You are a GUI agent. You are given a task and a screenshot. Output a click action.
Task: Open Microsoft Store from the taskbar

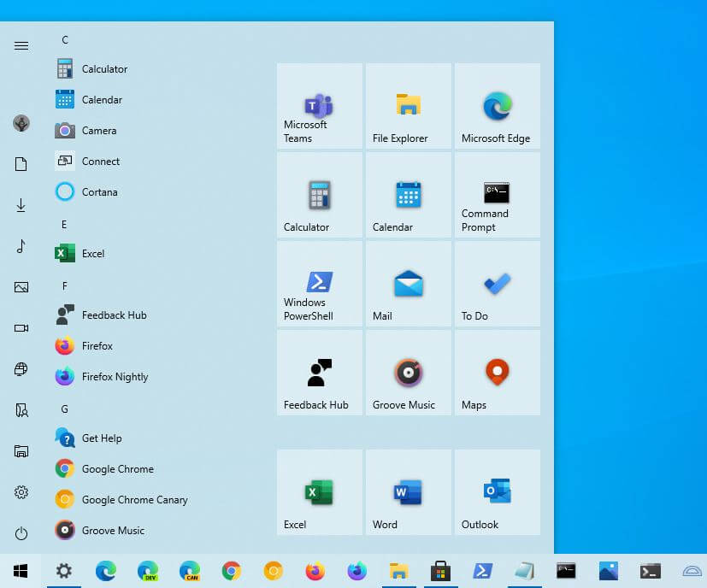tap(440, 571)
